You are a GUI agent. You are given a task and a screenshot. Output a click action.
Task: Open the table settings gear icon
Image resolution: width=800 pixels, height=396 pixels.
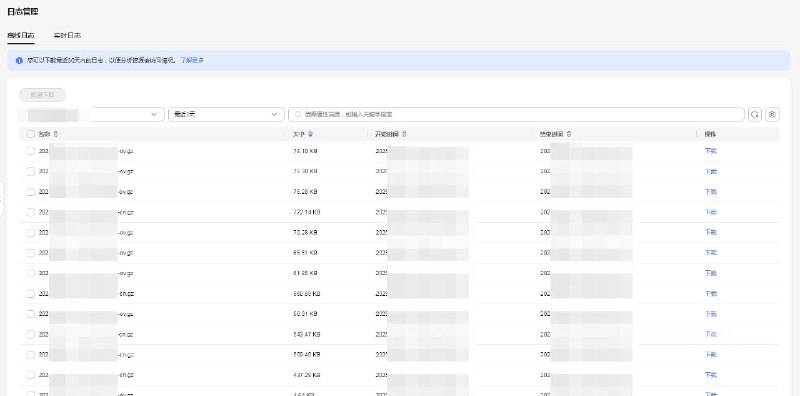pyautogui.click(x=772, y=114)
